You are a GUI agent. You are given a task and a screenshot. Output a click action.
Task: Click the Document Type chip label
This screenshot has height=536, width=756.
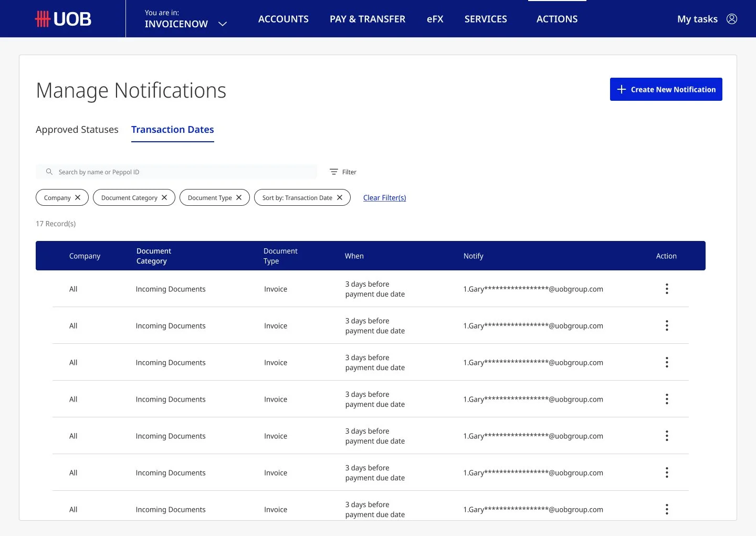(x=209, y=197)
